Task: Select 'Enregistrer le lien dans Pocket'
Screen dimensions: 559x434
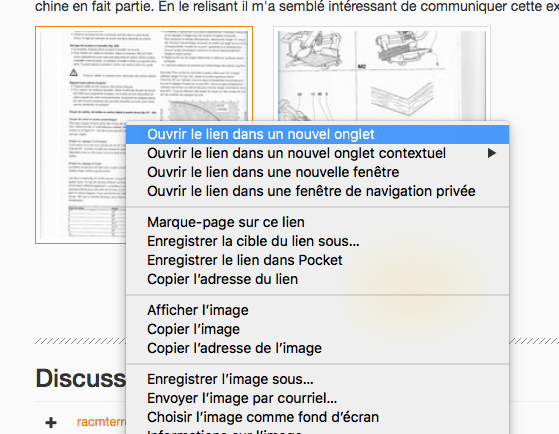Action: [x=318, y=260]
